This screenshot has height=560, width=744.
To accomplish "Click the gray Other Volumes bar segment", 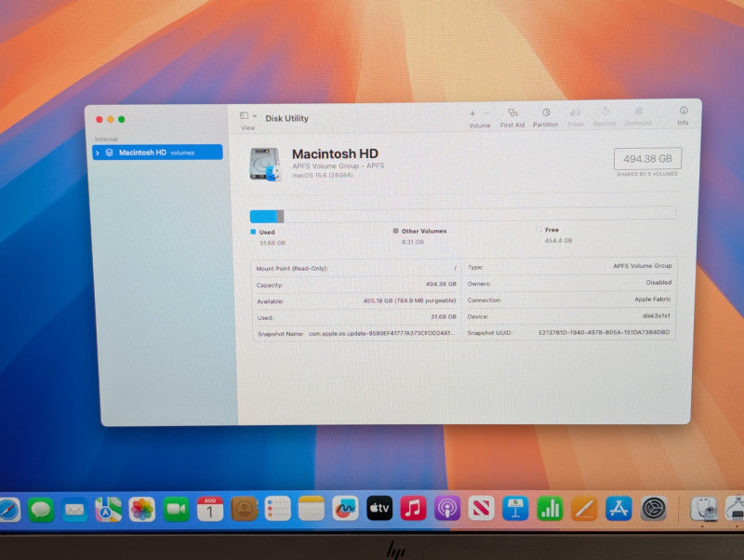I will pyautogui.click(x=281, y=217).
